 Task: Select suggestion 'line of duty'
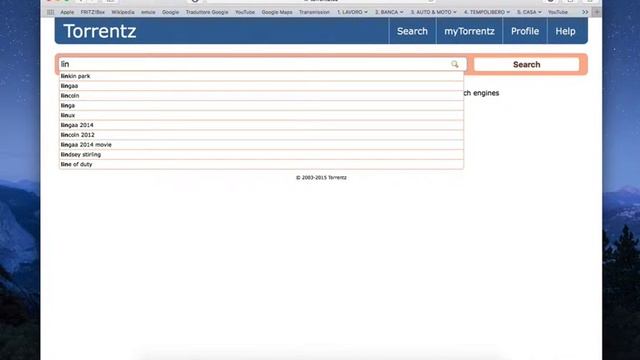tap(261, 164)
